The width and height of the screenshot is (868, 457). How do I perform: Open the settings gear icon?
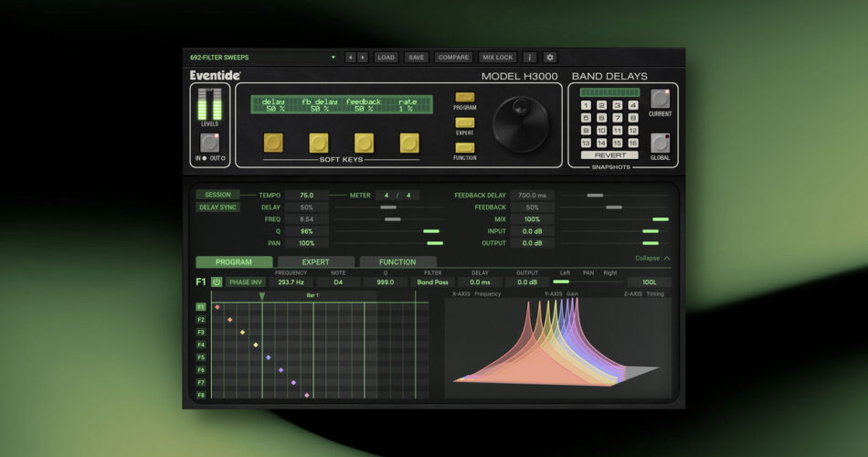pyautogui.click(x=549, y=58)
